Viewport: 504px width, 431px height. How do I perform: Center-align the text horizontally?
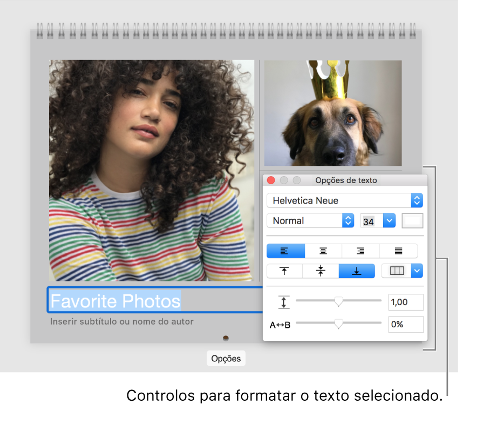point(323,251)
